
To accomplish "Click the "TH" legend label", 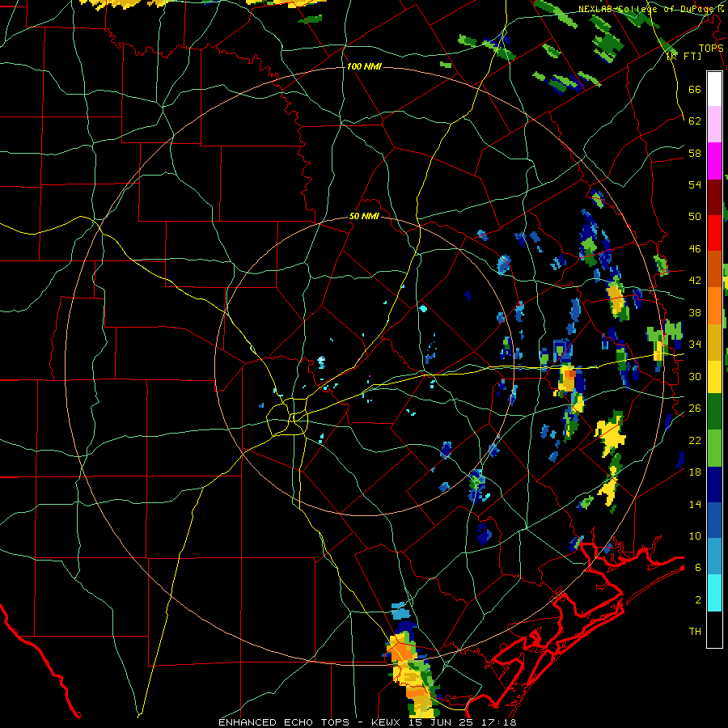I will (x=695, y=632).
